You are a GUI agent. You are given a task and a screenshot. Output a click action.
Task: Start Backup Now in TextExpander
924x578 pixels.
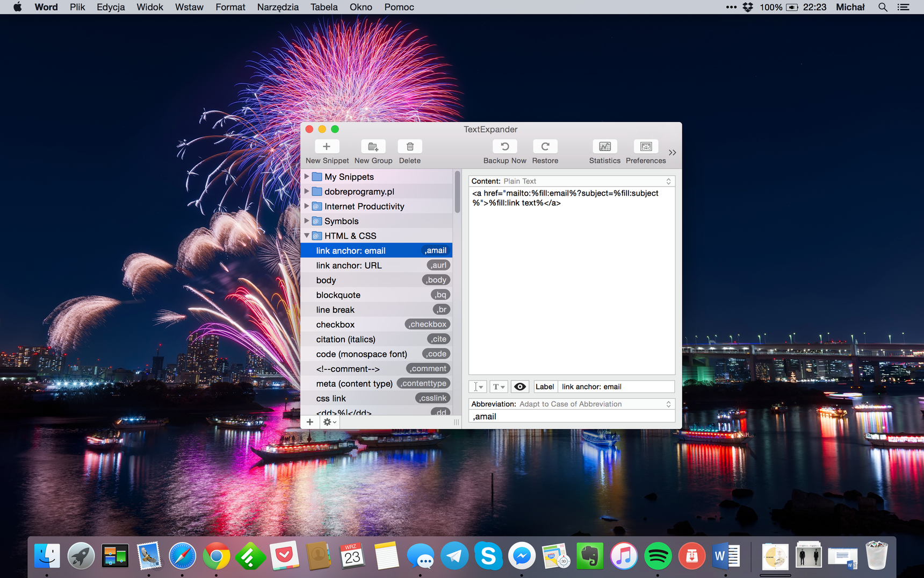pos(505,147)
